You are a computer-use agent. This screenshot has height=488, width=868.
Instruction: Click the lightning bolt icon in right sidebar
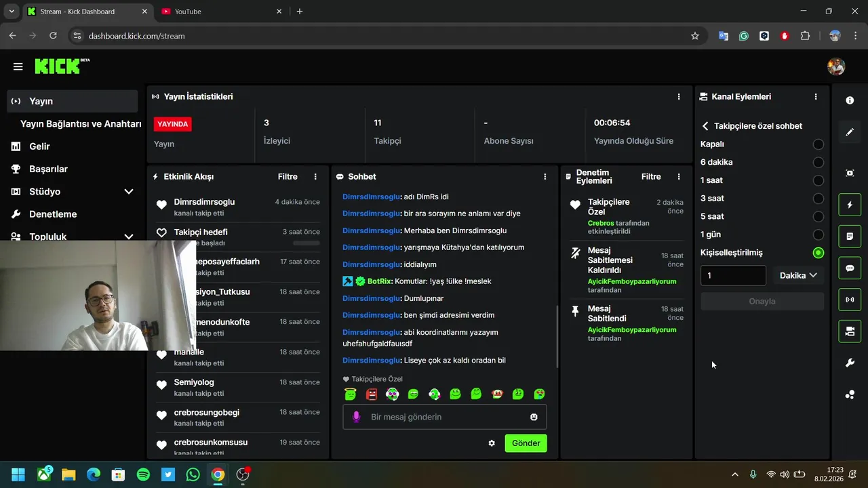[x=850, y=205]
